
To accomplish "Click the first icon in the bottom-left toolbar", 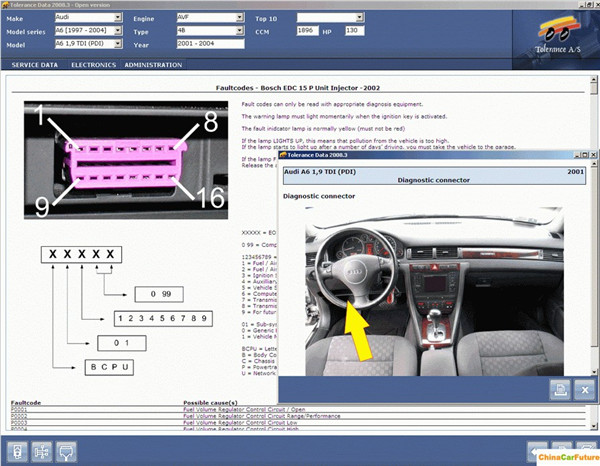I will [19, 452].
